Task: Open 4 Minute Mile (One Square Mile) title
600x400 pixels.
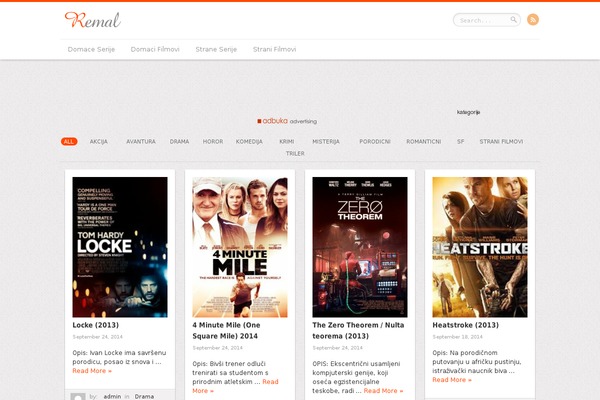Action: click(x=227, y=331)
